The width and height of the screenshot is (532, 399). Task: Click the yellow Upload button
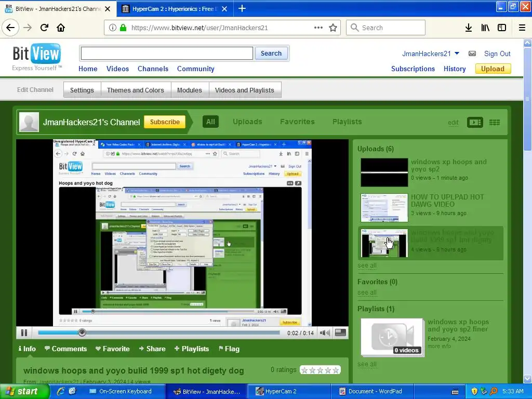click(493, 69)
